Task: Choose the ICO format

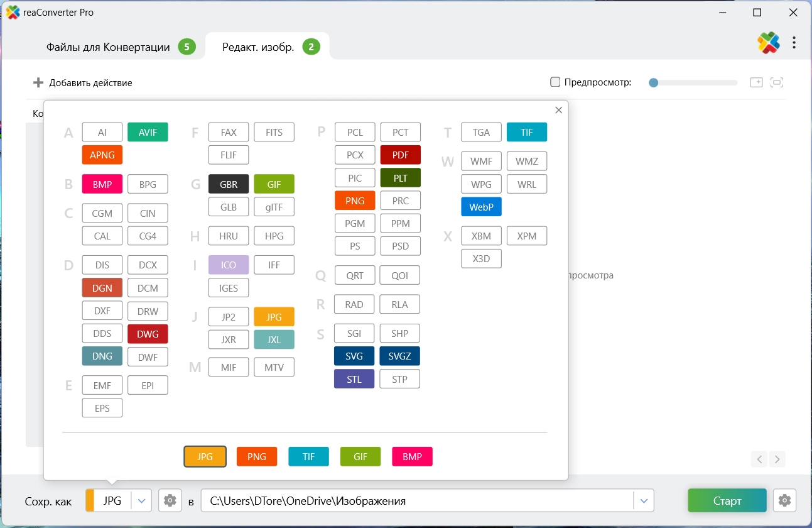Action: tap(229, 265)
